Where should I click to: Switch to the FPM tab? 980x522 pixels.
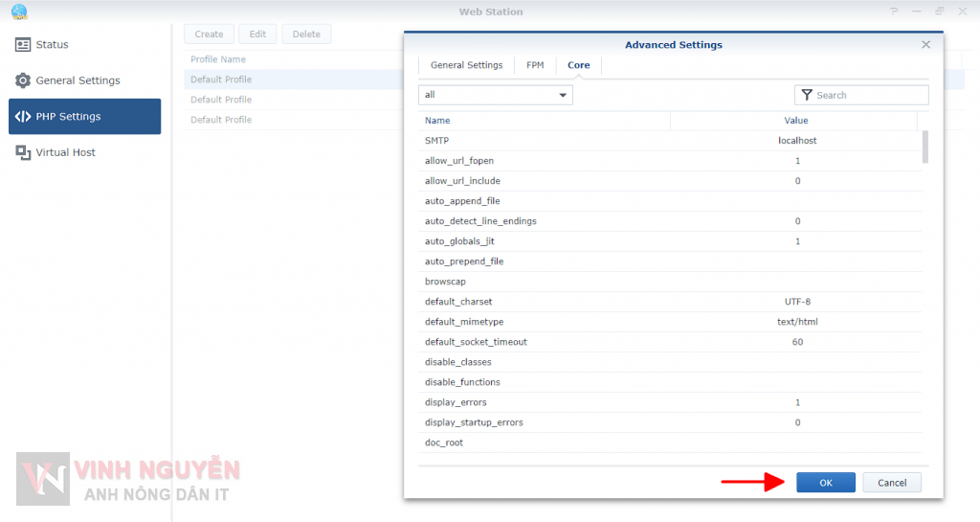(535, 65)
